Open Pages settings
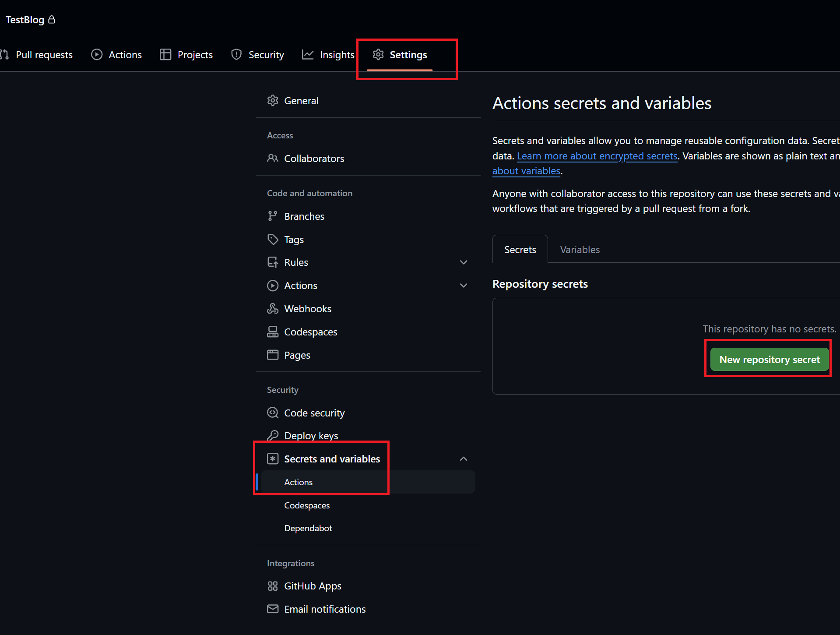840x635 pixels. coord(368,355)
